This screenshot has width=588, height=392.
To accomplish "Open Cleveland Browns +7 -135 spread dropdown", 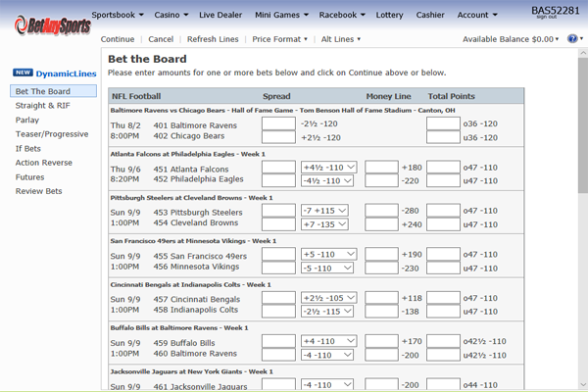I will (x=324, y=224).
